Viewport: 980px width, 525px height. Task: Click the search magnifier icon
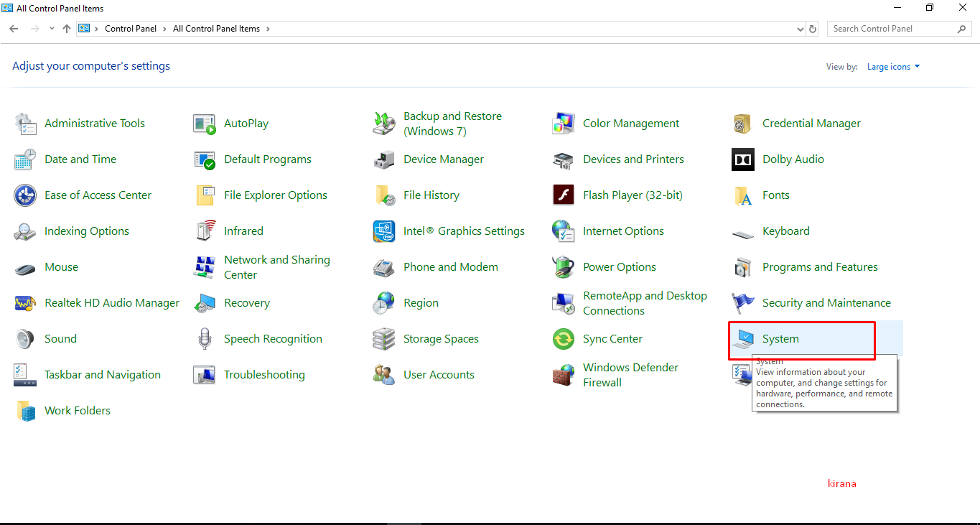tap(962, 29)
